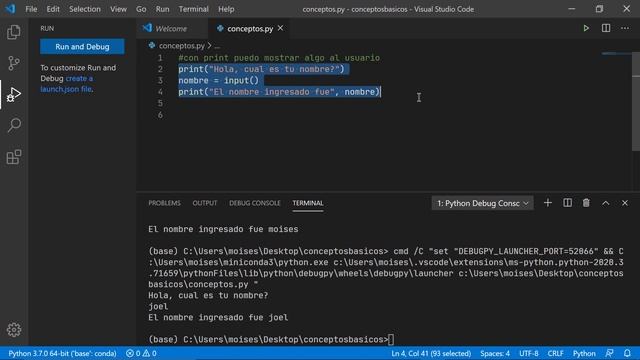The width and height of the screenshot is (640, 360).
Task: Open the Help menu
Action: [226, 9]
